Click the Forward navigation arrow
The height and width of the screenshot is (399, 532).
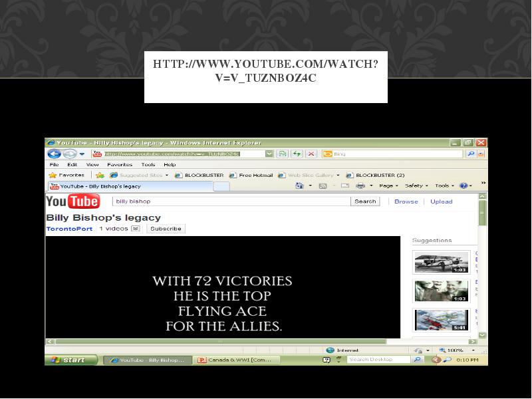(70, 154)
